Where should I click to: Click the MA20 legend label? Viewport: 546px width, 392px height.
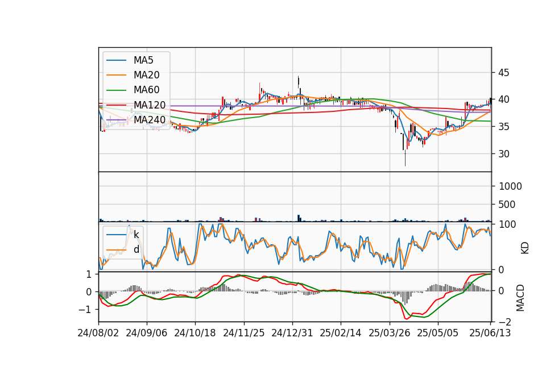[146, 75]
